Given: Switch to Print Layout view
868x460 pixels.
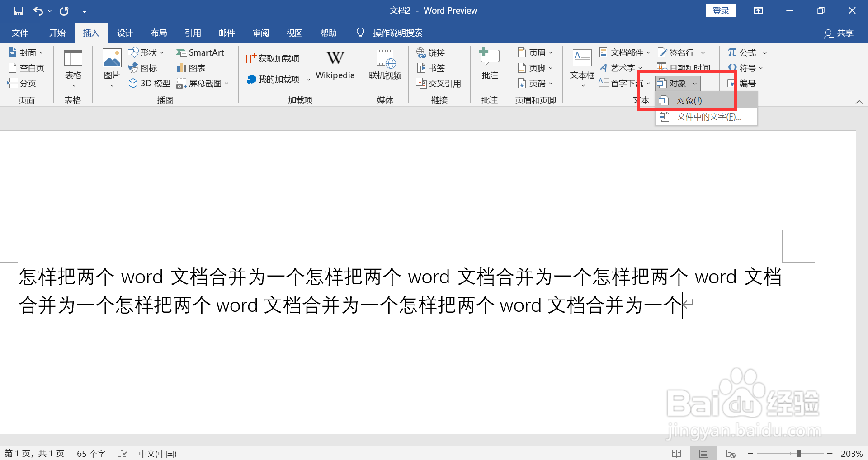Looking at the screenshot, I should pos(703,453).
